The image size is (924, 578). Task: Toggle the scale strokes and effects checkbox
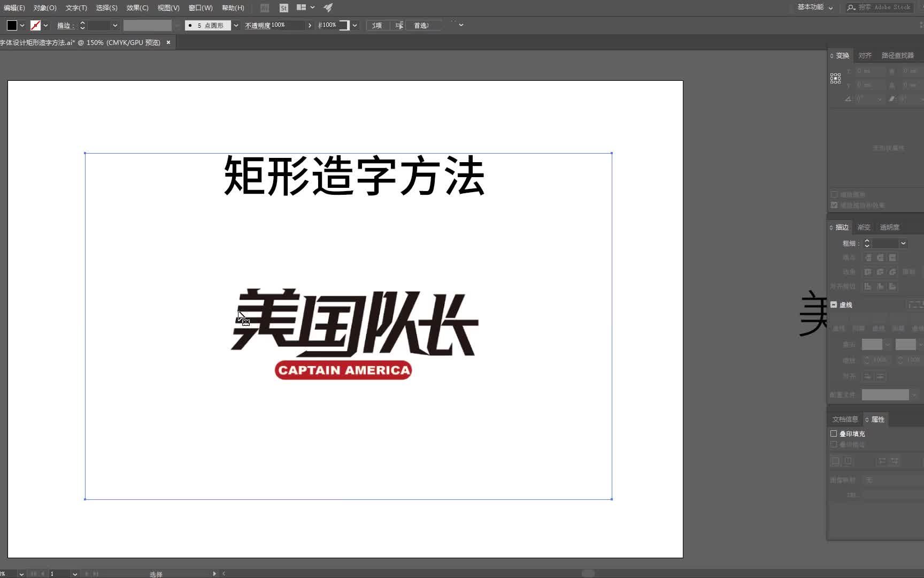pos(834,205)
